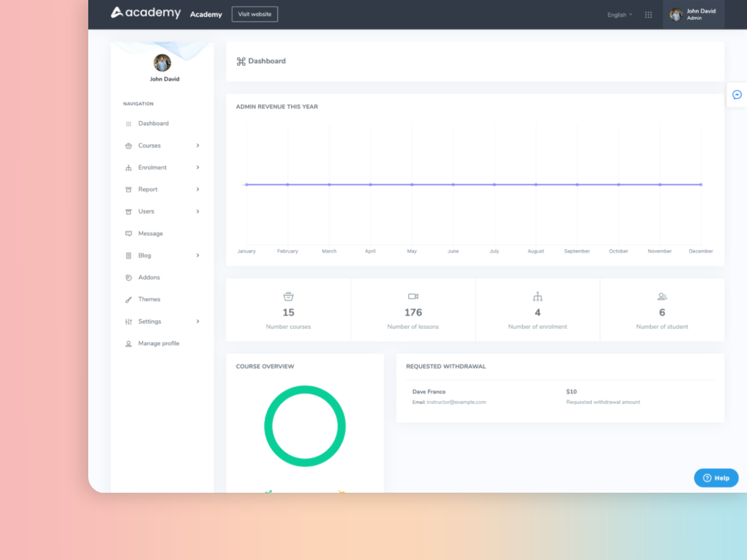Image resolution: width=747 pixels, height=560 pixels.
Task: Click the blue Help button
Action: click(x=716, y=478)
